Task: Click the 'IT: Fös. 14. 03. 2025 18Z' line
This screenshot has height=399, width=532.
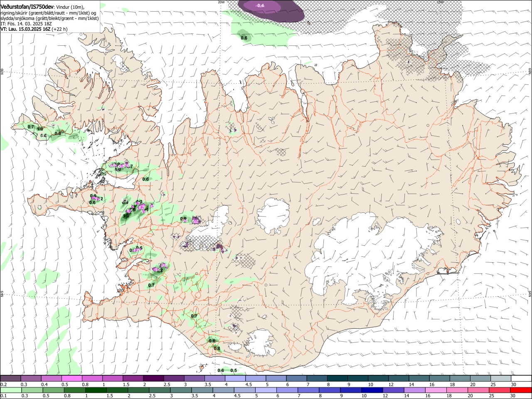Action: pos(26,24)
